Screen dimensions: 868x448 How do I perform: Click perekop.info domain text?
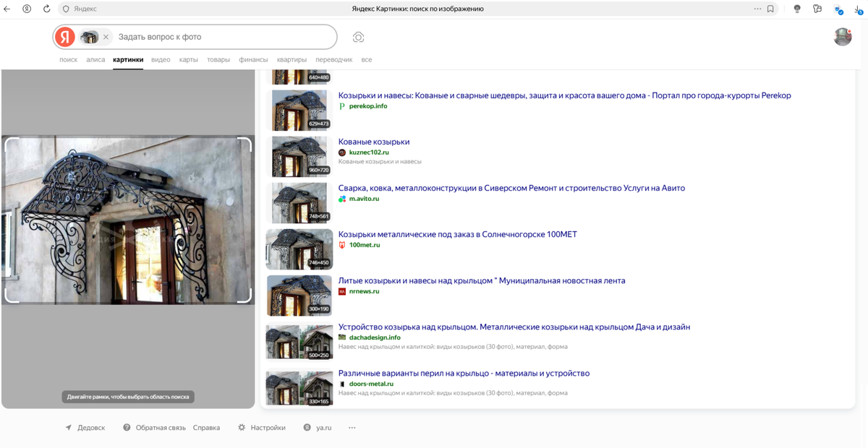coord(368,106)
